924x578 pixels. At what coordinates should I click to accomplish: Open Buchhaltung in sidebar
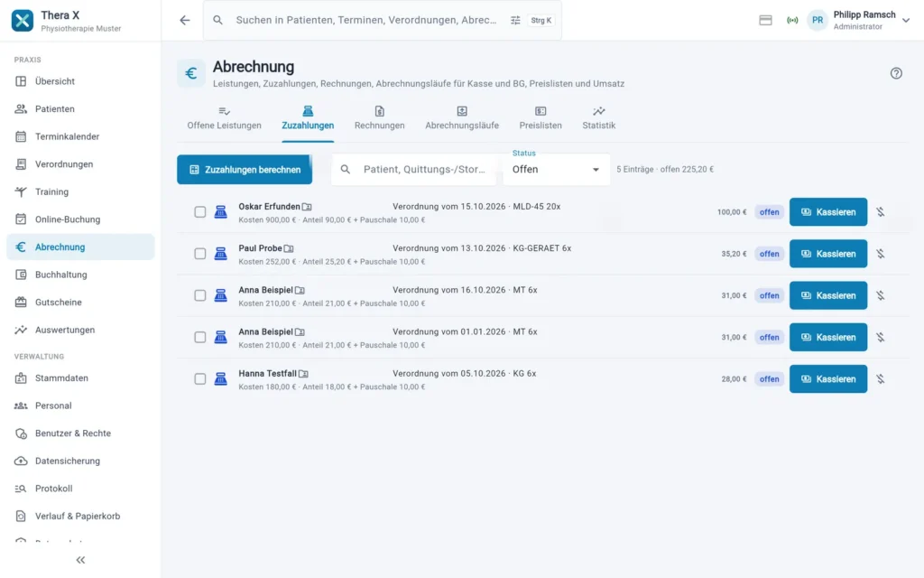click(x=80, y=275)
